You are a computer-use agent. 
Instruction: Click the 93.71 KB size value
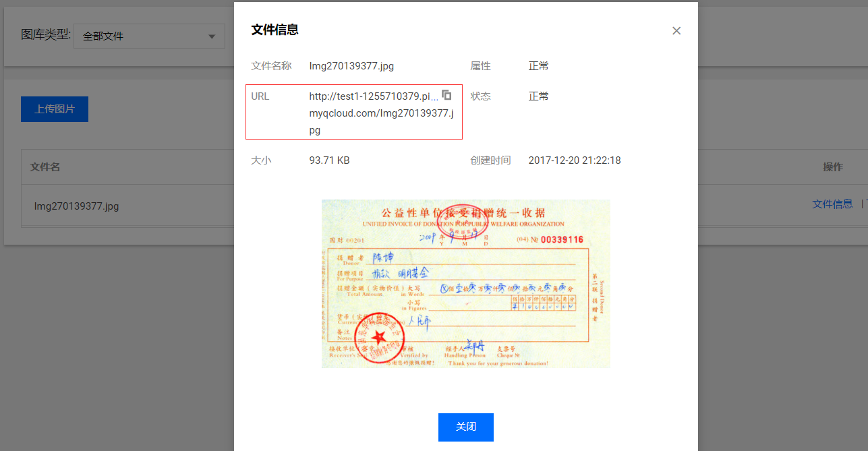click(x=329, y=160)
